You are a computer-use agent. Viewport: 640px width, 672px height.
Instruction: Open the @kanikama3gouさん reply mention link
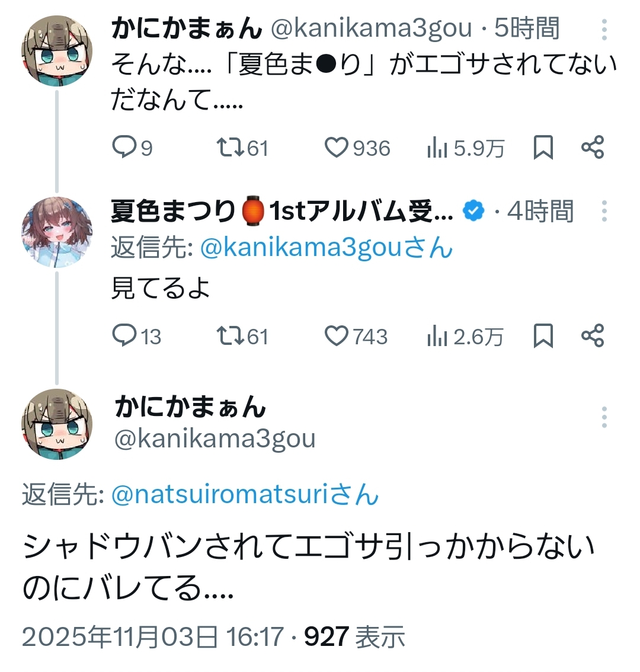click(x=326, y=249)
